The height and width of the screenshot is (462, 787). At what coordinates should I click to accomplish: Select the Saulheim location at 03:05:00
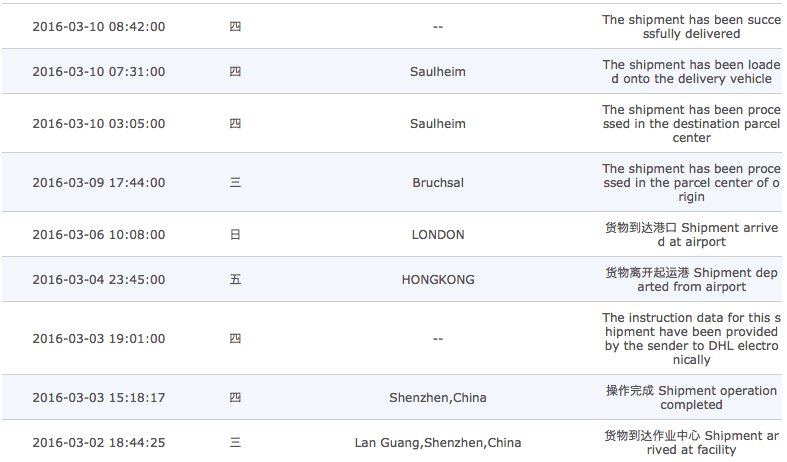point(438,124)
